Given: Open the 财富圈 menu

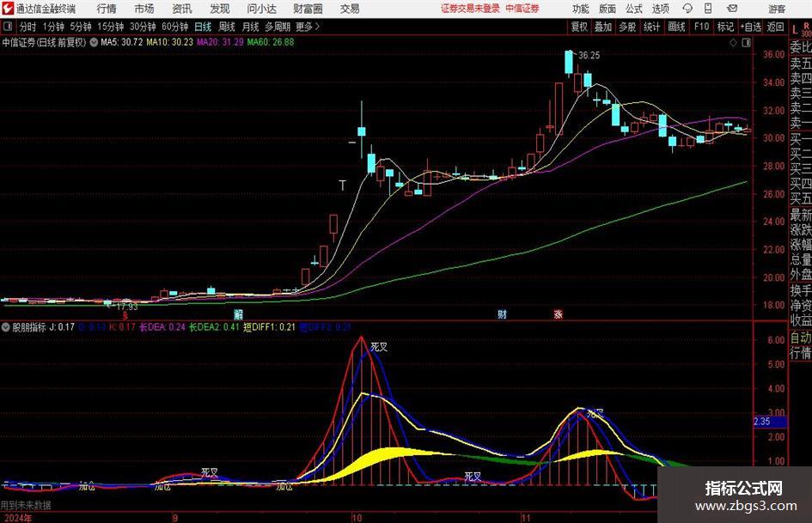Looking at the screenshot, I should [308, 9].
